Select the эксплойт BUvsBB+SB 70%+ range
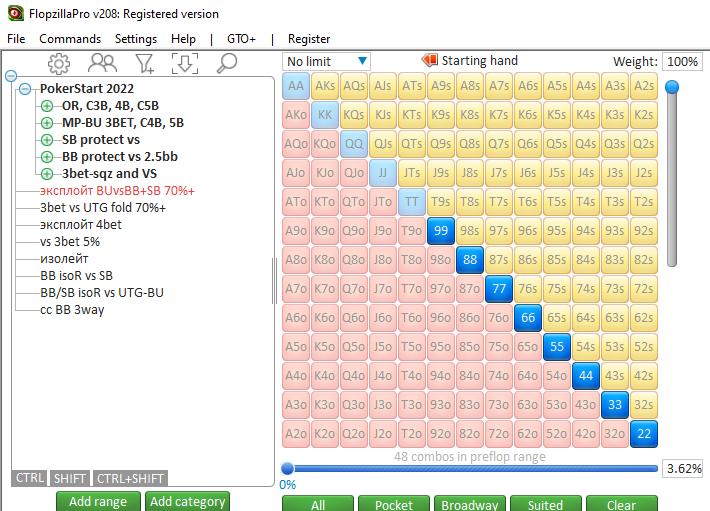The image size is (710, 511). (117, 191)
